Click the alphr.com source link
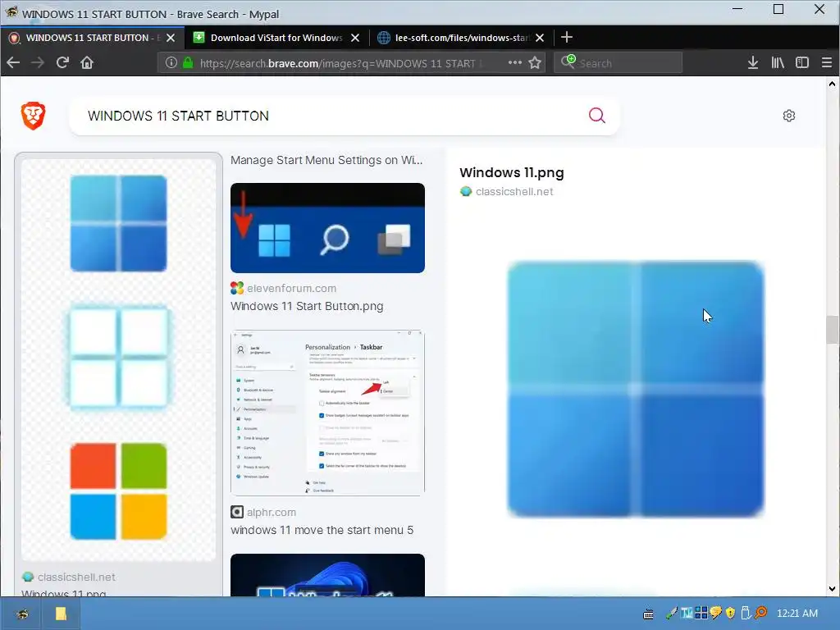840x630 pixels. [271, 512]
